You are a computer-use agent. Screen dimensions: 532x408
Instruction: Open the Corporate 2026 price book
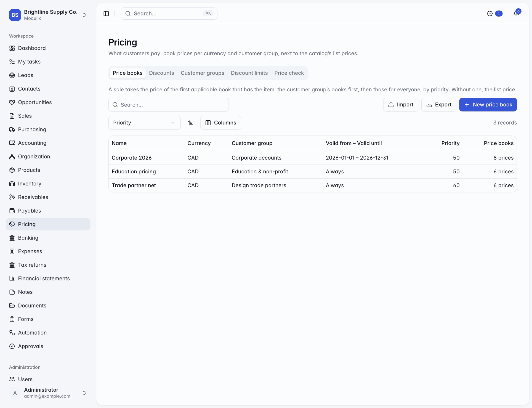click(x=312, y=158)
